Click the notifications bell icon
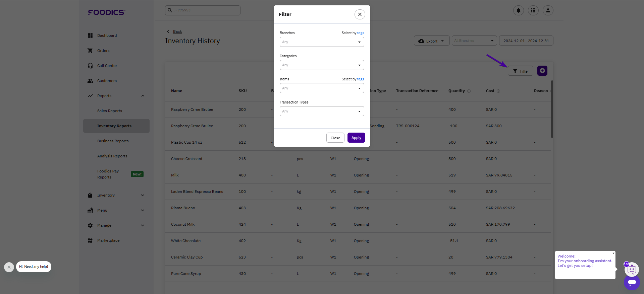Viewport: 644px width, 294px height. 518,10
